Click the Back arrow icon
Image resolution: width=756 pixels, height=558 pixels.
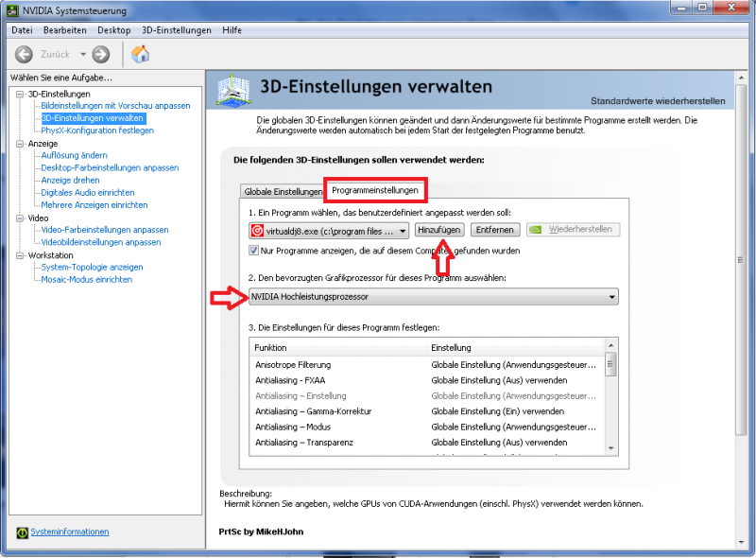[24, 55]
